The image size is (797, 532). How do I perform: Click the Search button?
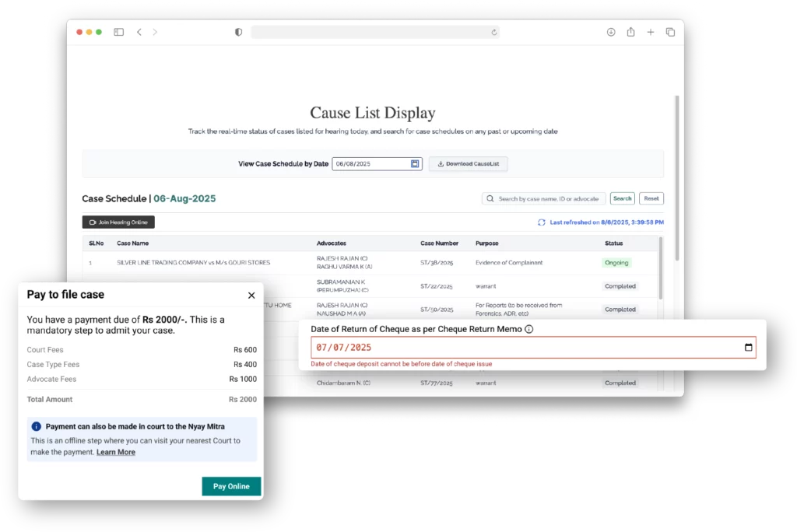pos(622,198)
